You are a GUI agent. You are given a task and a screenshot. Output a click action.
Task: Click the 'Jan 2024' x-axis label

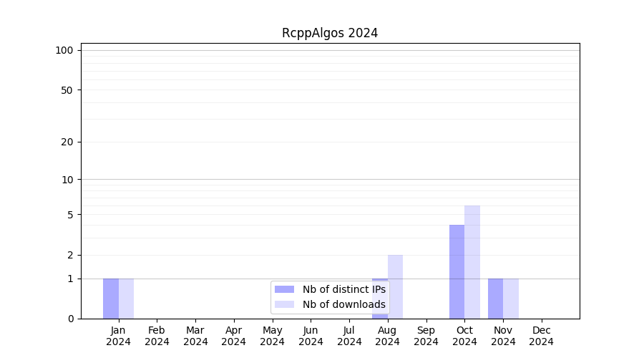click(x=119, y=336)
